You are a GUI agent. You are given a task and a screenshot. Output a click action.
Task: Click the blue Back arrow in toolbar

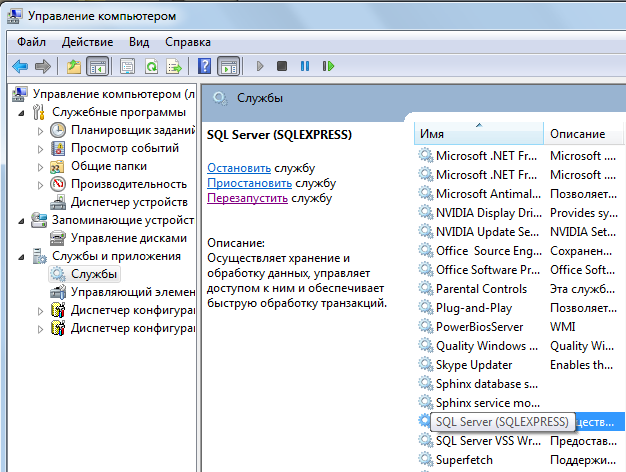coord(19,66)
